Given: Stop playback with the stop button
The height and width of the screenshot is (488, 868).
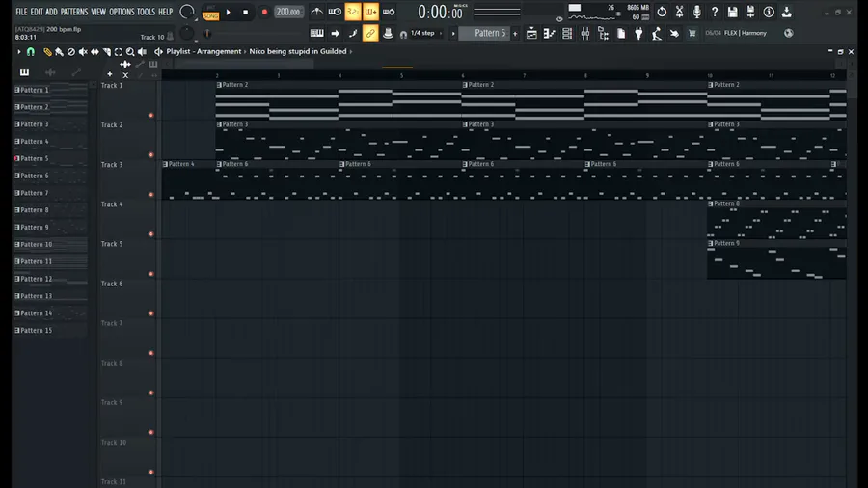Looking at the screenshot, I should (245, 13).
